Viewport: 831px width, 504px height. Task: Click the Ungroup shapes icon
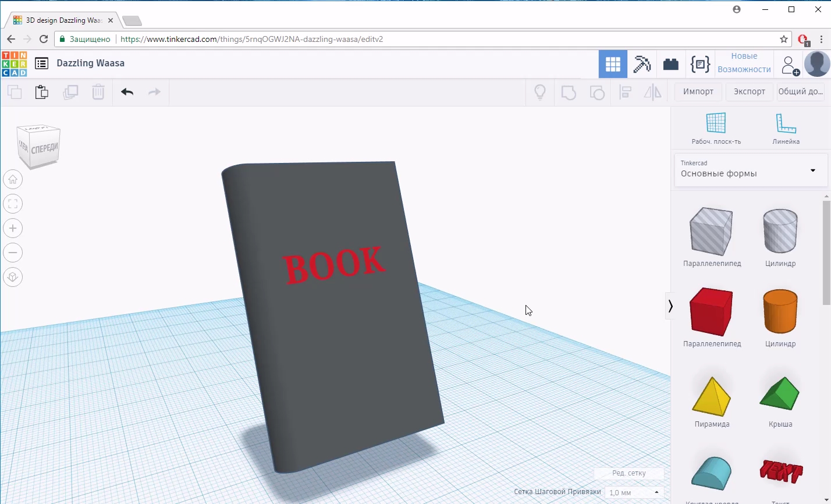point(597,92)
